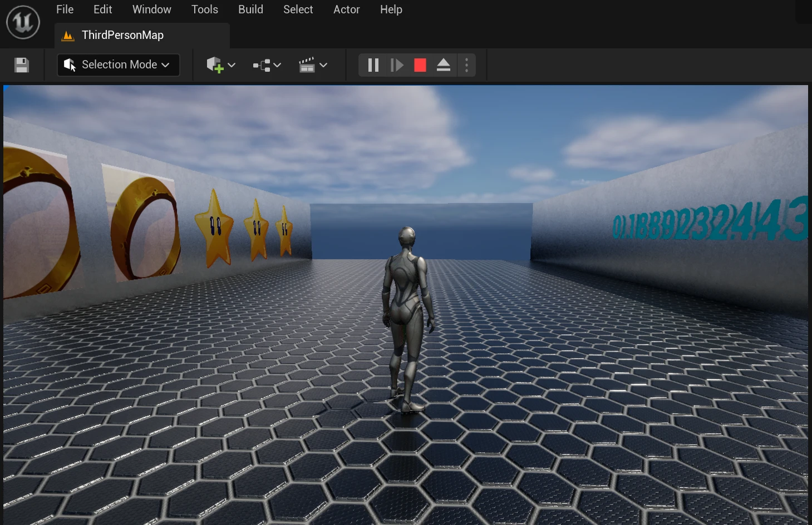Advance one frame with the frame skip button
Image resolution: width=812 pixels, height=525 pixels.
tap(396, 65)
